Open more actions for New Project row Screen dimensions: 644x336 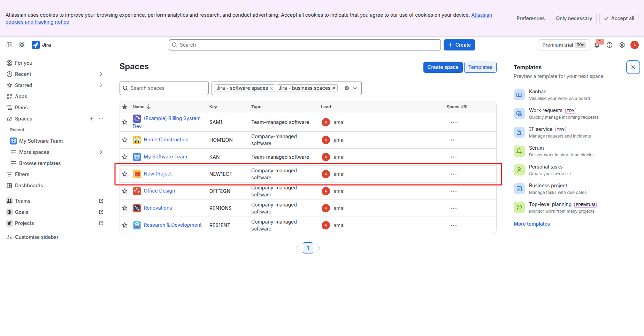454,174
